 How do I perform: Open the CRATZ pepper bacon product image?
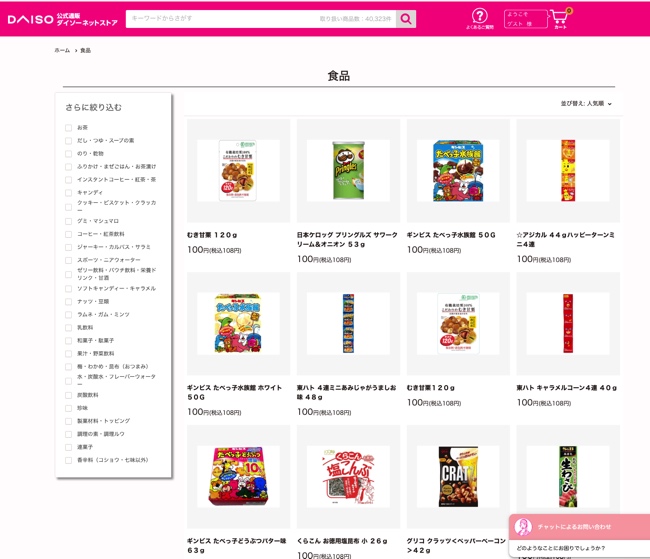[458, 476]
